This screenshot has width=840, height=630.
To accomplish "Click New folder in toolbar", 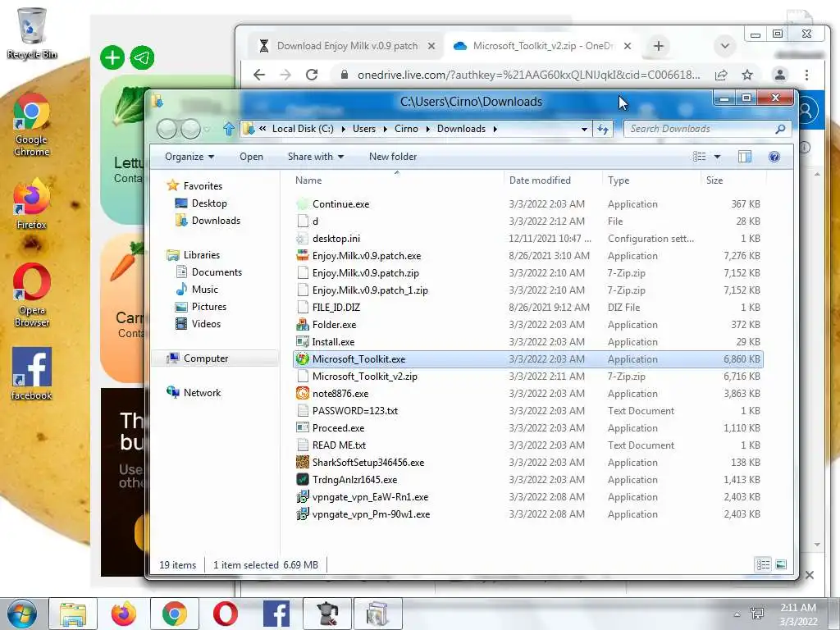I will pyautogui.click(x=393, y=157).
